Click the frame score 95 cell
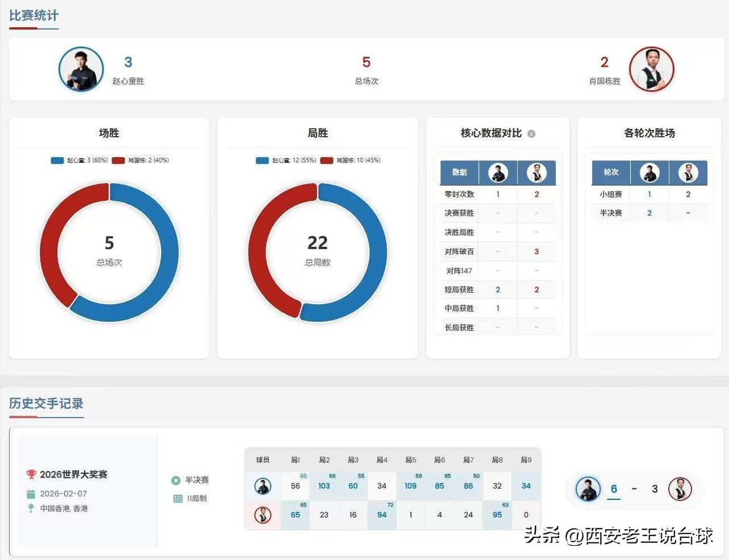 click(497, 515)
